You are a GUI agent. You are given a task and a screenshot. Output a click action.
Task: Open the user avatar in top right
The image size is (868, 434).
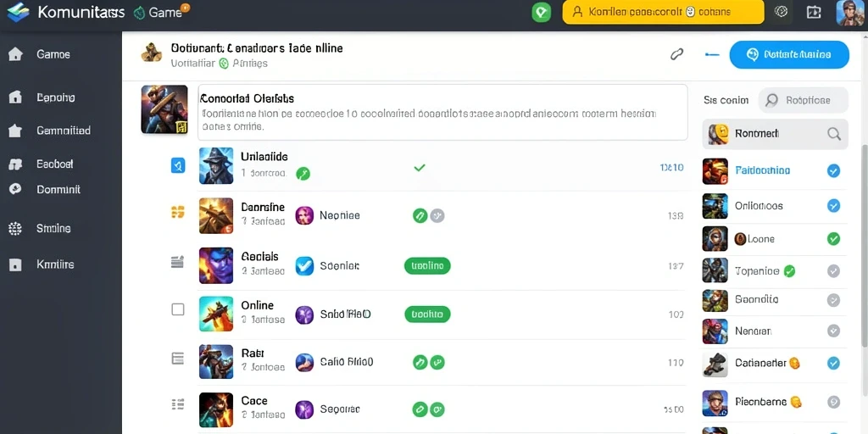point(850,12)
